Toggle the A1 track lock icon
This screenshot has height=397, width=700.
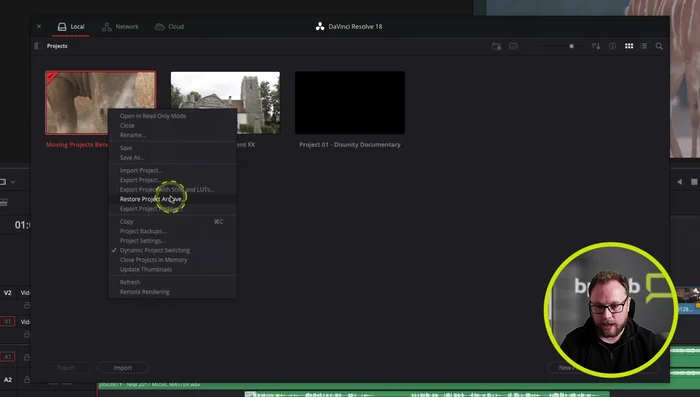tap(27, 357)
